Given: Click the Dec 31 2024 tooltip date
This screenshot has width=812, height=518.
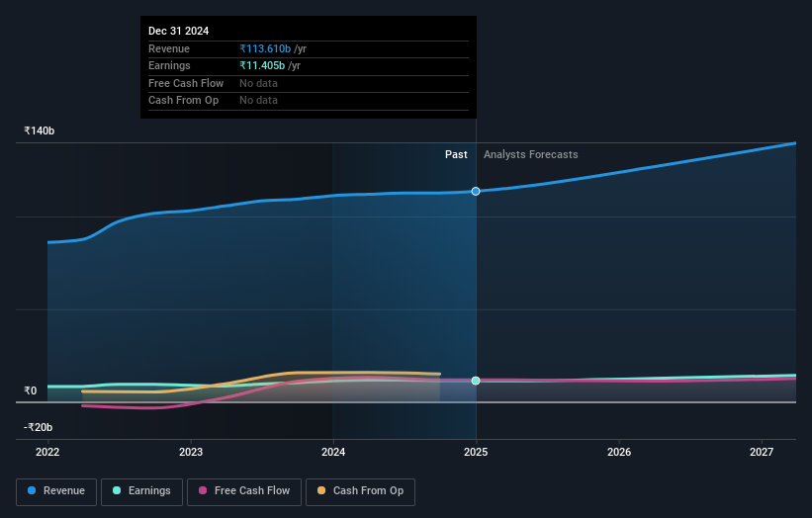Looking at the screenshot, I should 179,31.
